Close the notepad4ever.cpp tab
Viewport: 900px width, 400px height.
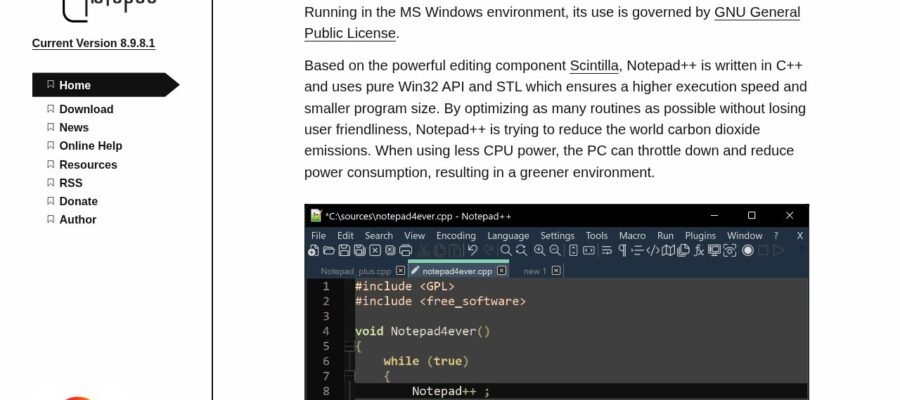pyautogui.click(x=502, y=271)
